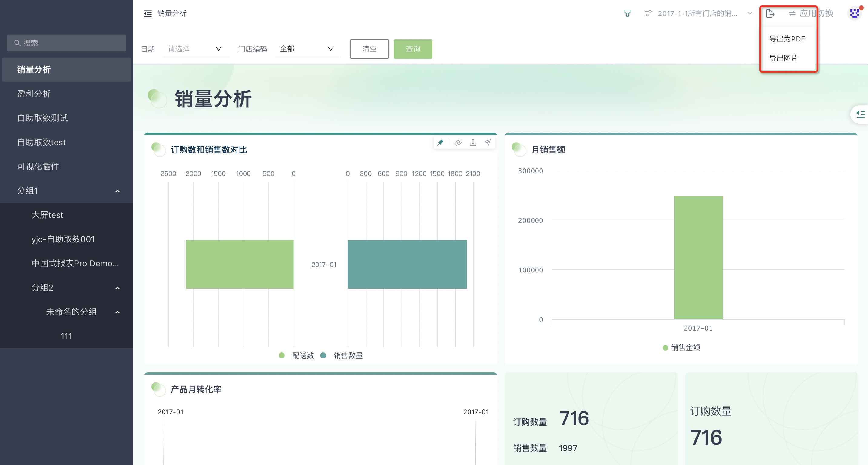The width and height of the screenshot is (868, 465).
Task: Collapse the 分组1 sidebar group
Action: [117, 191]
